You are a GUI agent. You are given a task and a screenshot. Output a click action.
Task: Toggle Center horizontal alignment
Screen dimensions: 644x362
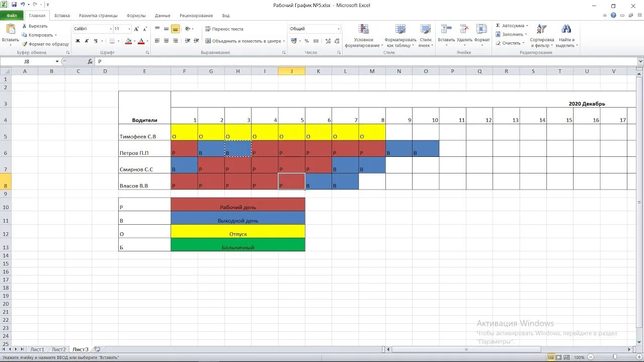point(166,41)
